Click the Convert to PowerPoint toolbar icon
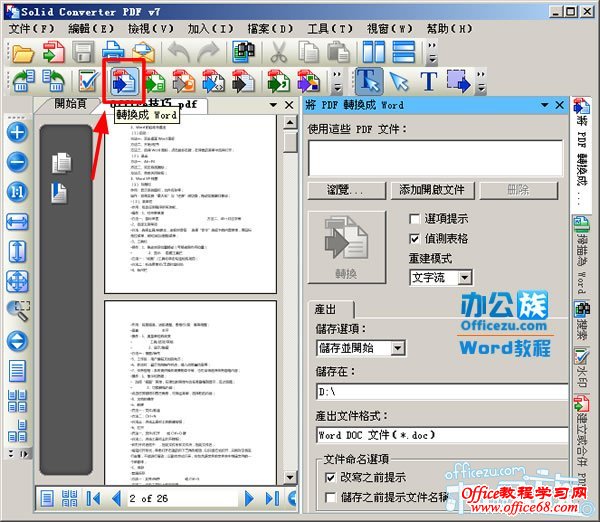The height and width of the screenshot is (522, 600). click(x=184, y=81)
